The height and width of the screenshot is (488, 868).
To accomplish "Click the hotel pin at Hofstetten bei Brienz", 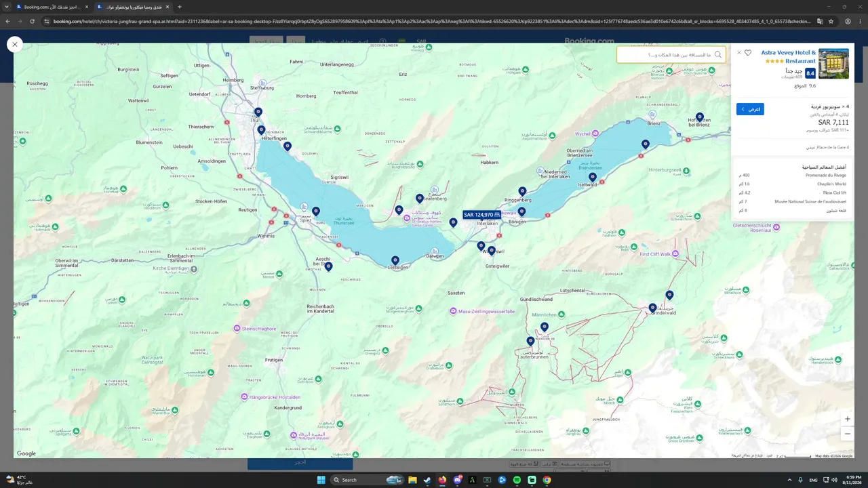I will point(700,117).
